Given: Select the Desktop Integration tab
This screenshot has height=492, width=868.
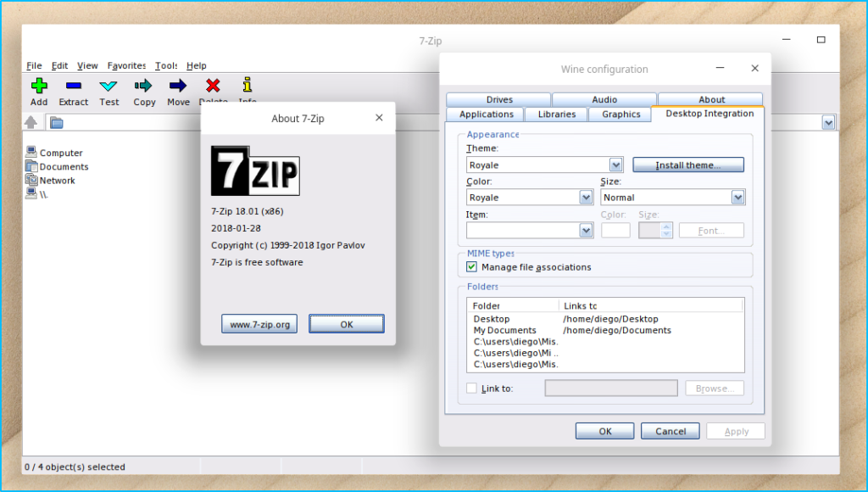Looking at the screenshot, I should tap(709, 114).
